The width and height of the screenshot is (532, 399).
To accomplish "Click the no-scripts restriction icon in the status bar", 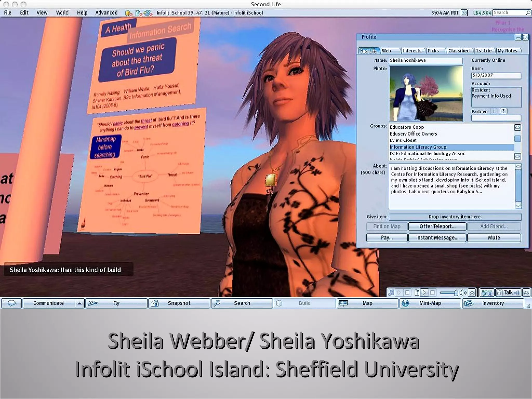I will coord(139,13).
